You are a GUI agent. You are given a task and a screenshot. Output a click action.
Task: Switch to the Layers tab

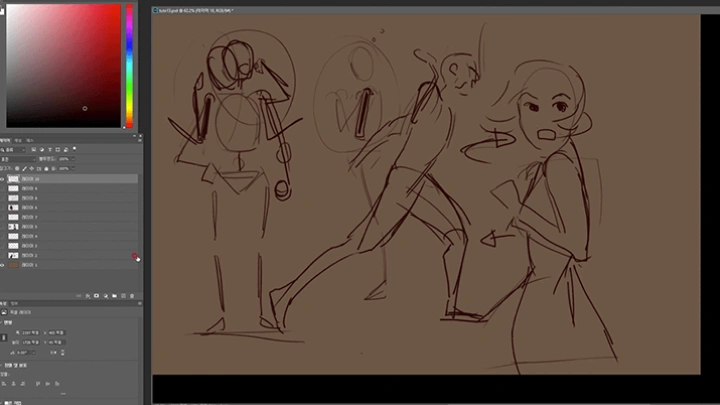[5, 141]
